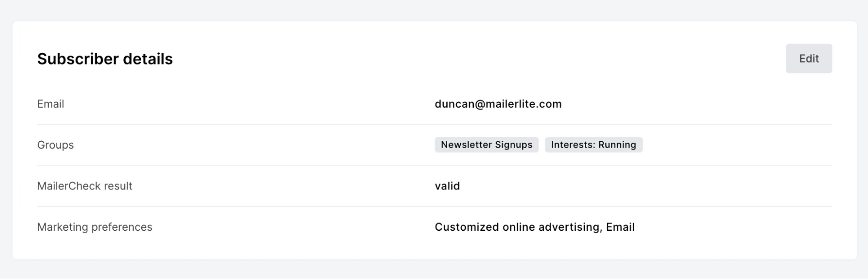
Task: Click the gray page background above the card
Action: click(x=434, y=10)
